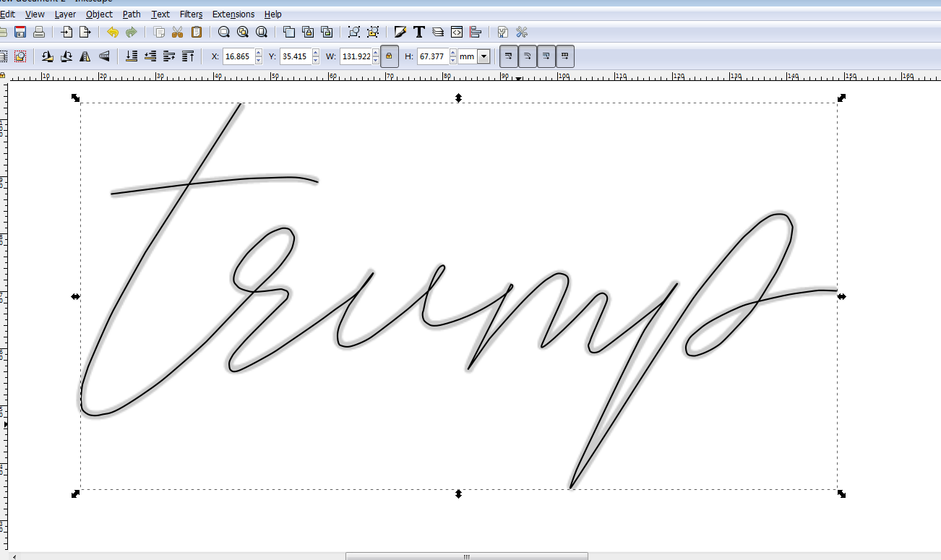Click the Undo arrow icon
Image resolution: width=941 pixels, height=560 pixels.
[x=113, y=32]
